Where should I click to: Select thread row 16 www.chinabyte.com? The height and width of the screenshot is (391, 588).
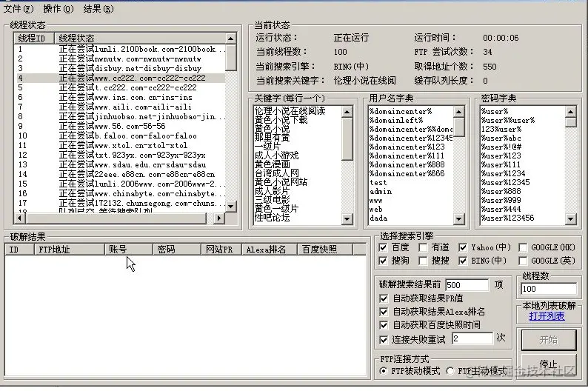point(120,193)
